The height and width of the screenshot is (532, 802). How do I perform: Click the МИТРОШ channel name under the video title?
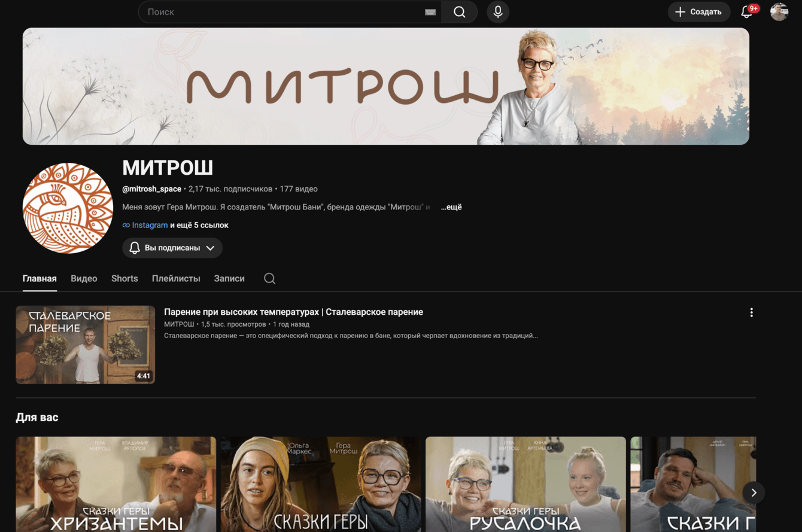179,324
